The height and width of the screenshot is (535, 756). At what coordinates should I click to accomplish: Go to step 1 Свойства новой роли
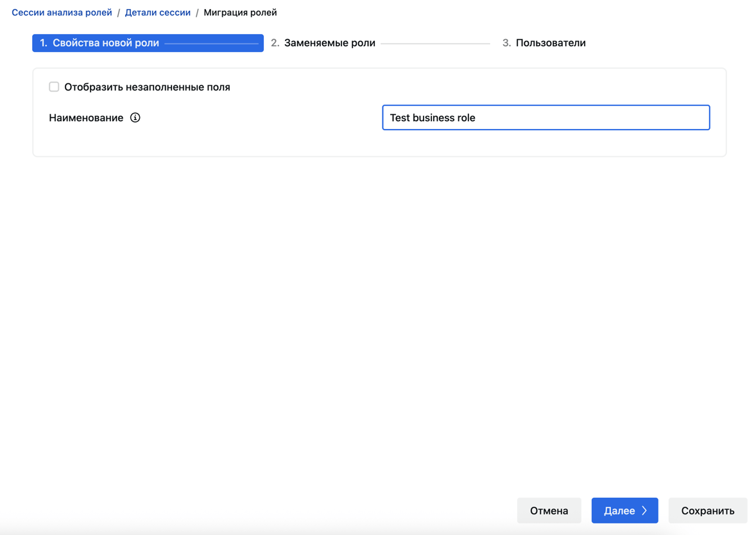point(148,43)
